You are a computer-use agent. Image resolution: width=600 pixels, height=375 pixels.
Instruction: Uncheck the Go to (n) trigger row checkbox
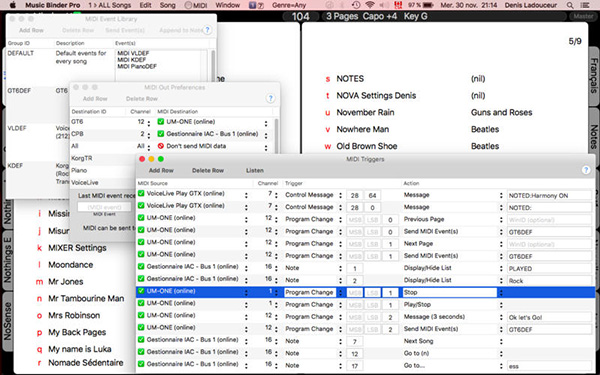pos(141,352)
